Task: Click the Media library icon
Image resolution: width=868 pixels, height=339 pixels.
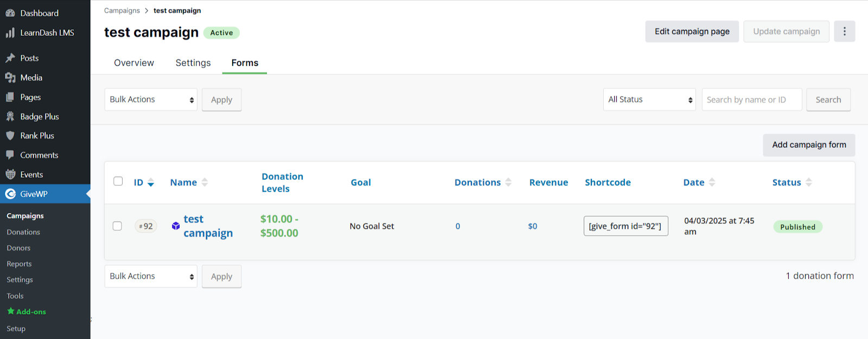Action: pos(10,78)
